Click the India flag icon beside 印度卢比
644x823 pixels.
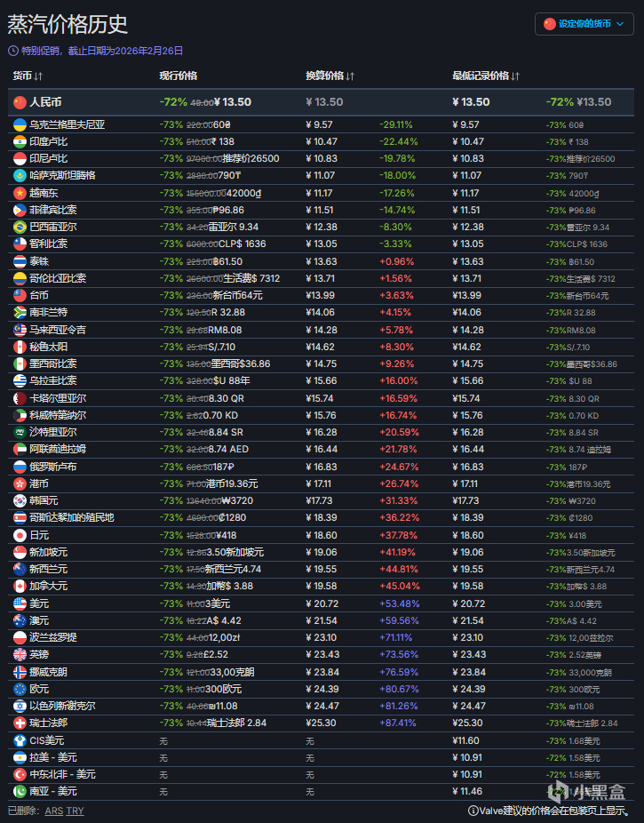[x=20, y=141]
